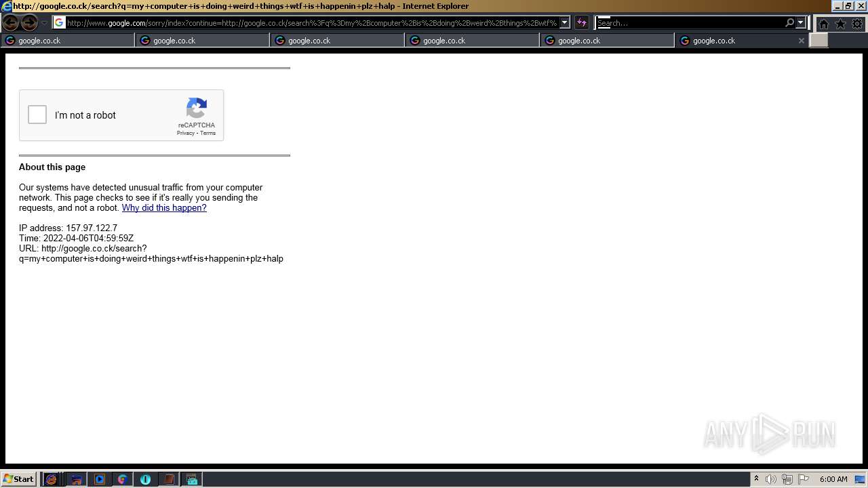The height and width of the screenshot is (488, 868).
Task: Go to the Home page icon
Action: tap(823, 24)
